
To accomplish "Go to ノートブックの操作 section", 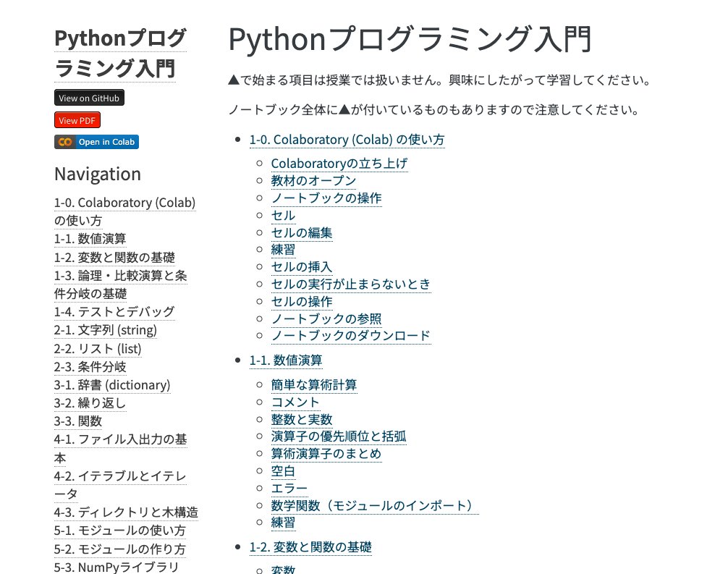I will 326,198.
